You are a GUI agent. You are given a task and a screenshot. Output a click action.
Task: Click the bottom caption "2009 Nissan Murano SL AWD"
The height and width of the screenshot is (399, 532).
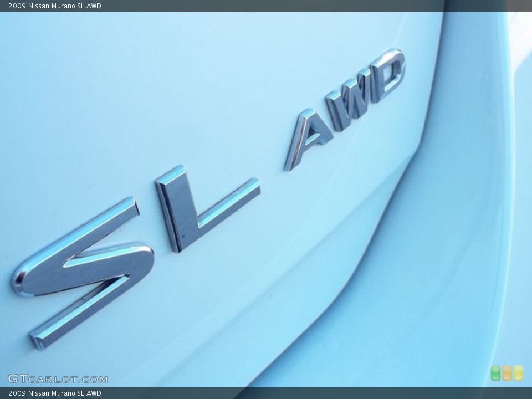click(55, 393)
